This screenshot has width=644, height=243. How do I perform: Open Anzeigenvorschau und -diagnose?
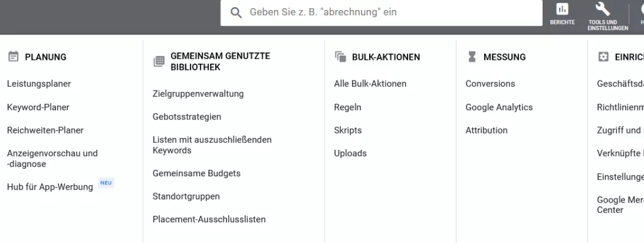coord(52,159)
